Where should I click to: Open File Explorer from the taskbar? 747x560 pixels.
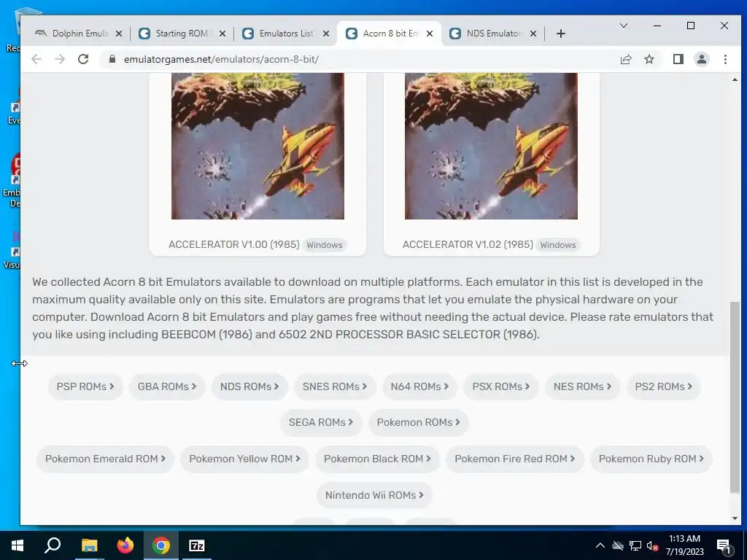tap(89, 545)
